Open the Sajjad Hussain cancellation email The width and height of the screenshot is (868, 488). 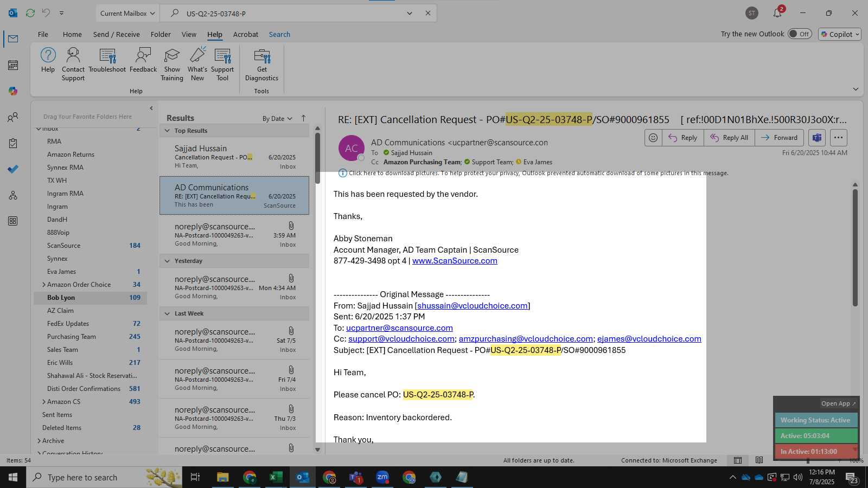pos(234,157)
